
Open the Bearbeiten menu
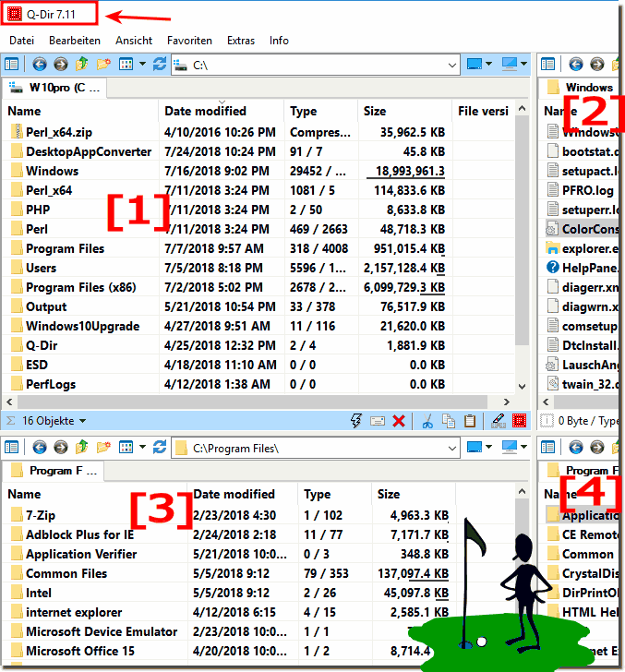(x=75, y=41)
